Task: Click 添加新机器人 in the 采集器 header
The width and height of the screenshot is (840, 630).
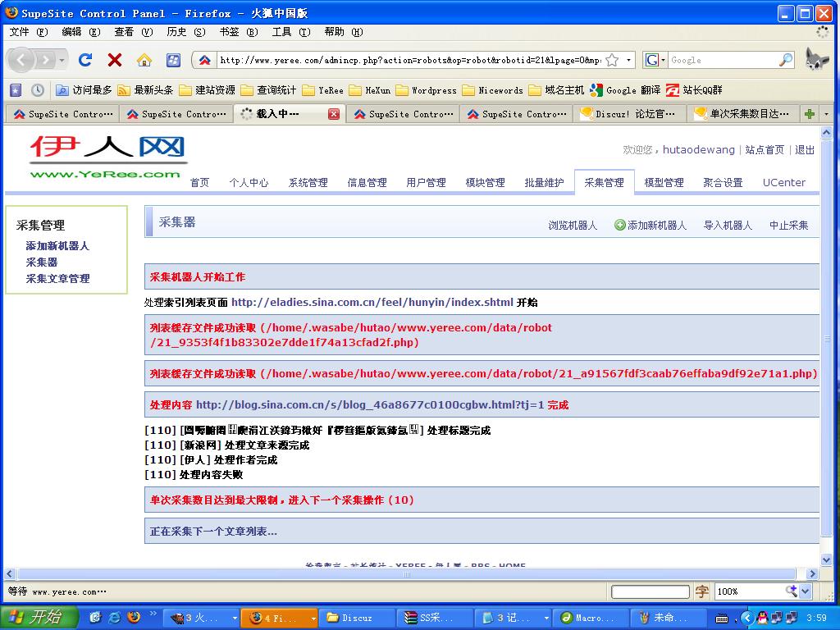Action: [651, 225]
